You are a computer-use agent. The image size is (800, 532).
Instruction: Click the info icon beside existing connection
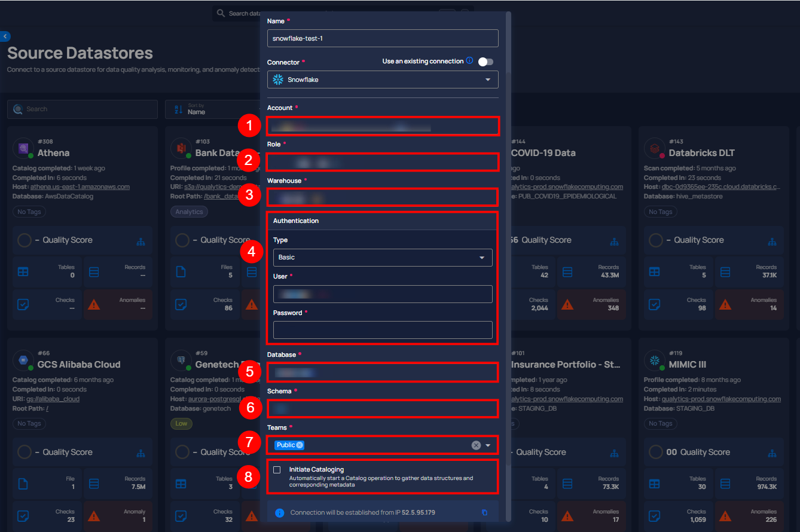469,61
